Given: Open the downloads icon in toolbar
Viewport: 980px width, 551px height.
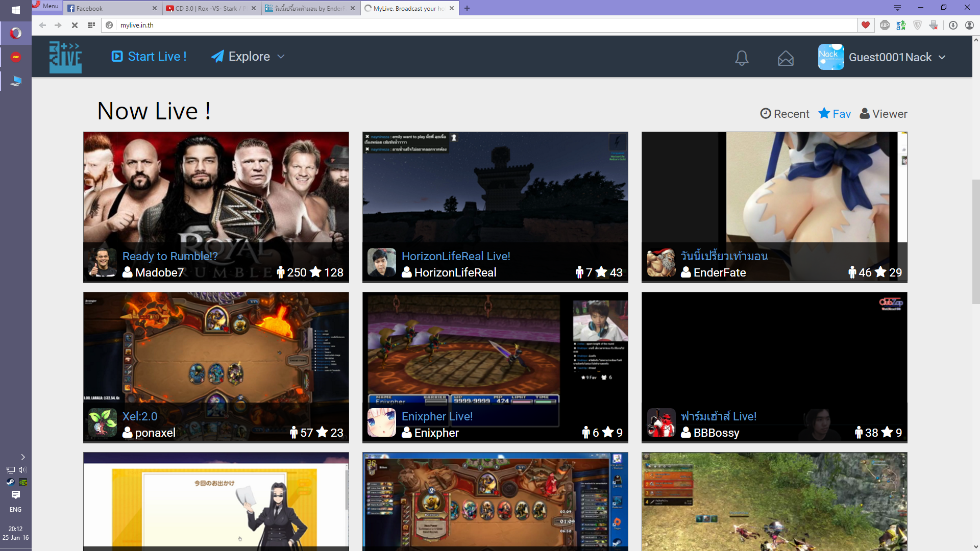Looking at the screenshot, I should click(953, 25).
